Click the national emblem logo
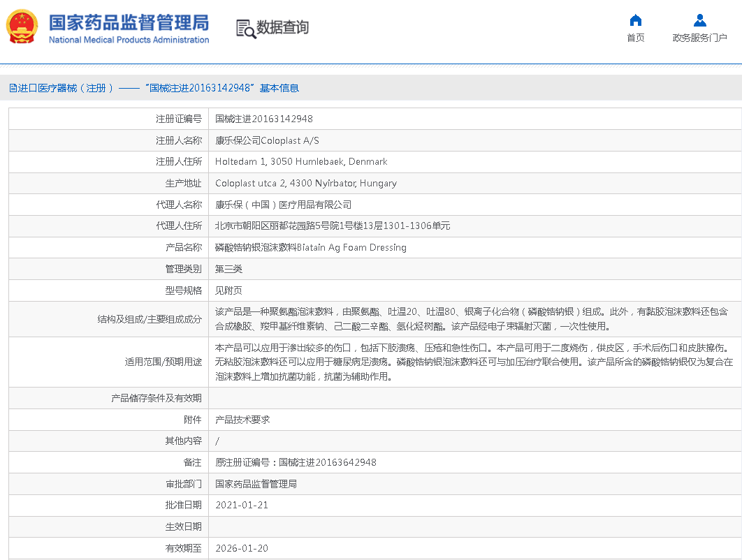 coord(22,27)
